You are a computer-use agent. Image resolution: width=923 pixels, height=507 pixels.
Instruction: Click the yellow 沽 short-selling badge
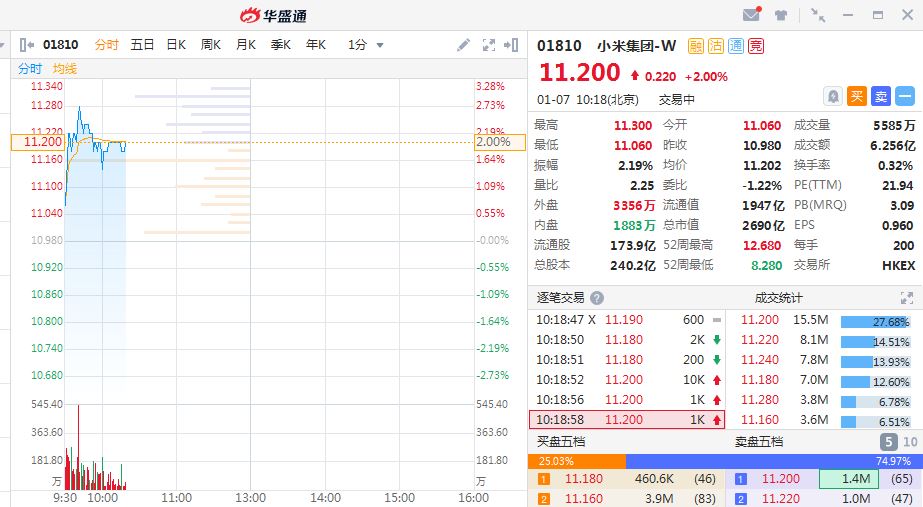click(x=716, y=46)
